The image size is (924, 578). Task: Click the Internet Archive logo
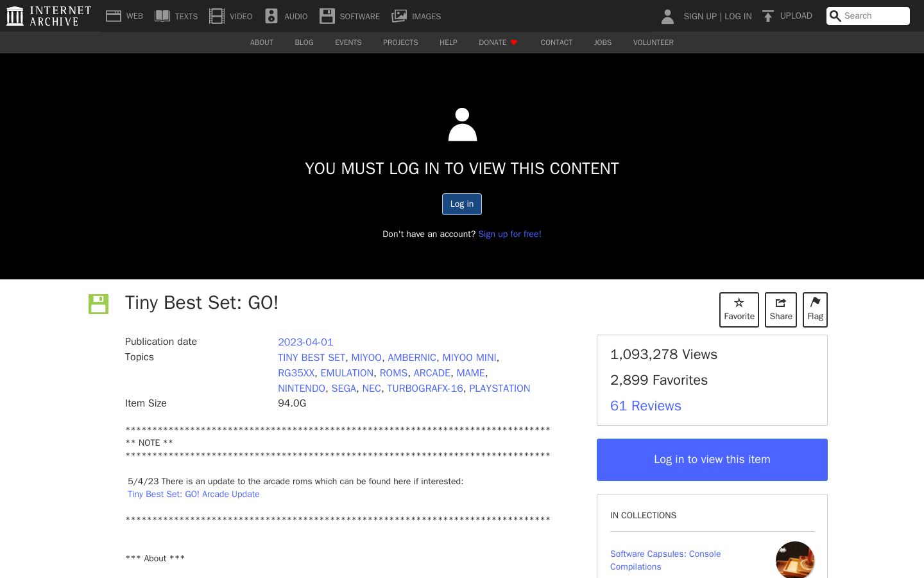49,16
